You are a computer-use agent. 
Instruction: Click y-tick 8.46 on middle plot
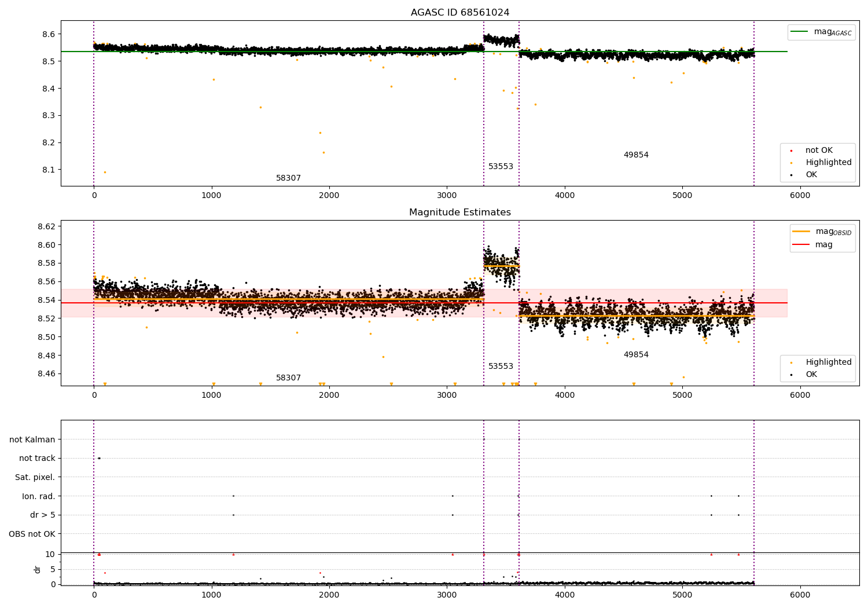[46, 374]
